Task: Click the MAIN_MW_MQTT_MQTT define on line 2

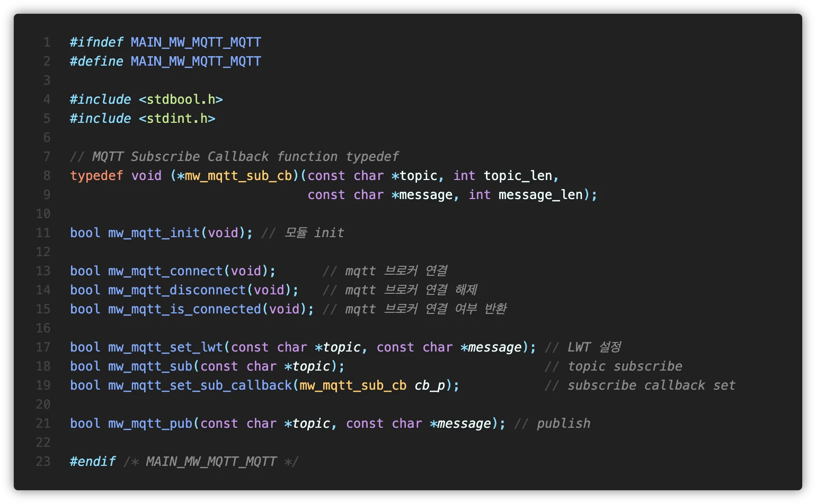Action: tap(196, 61)
